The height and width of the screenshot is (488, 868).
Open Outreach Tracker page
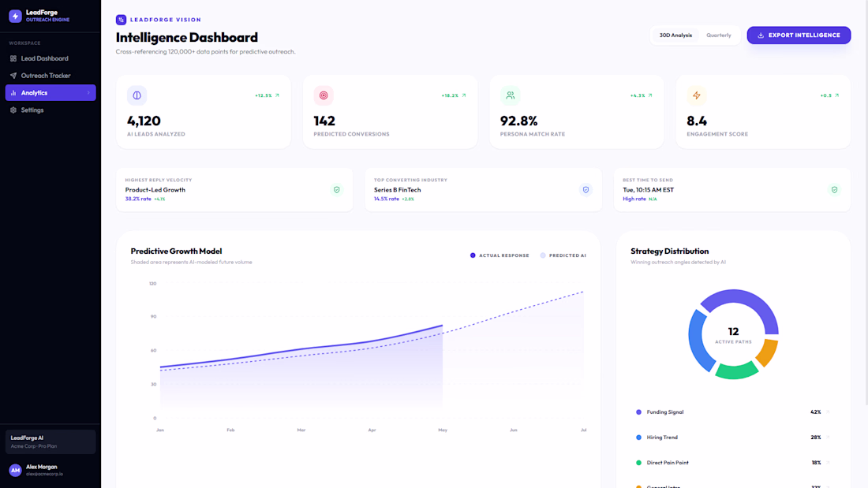[51, 75]
